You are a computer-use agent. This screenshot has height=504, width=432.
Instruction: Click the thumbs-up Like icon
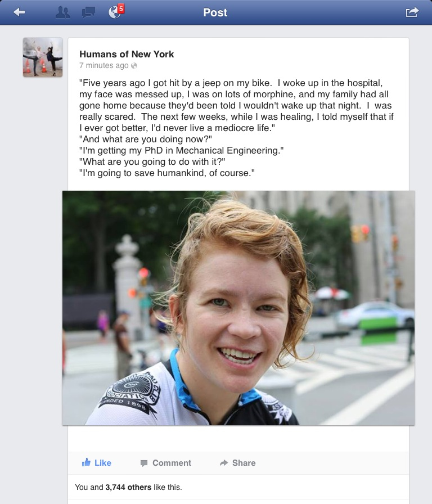tap(86, 462)
